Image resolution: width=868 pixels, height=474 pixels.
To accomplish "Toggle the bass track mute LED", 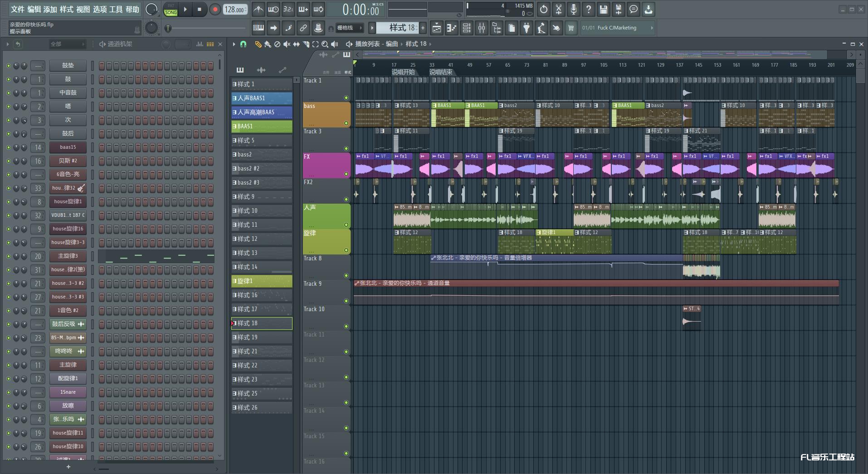I will [346, 123].
